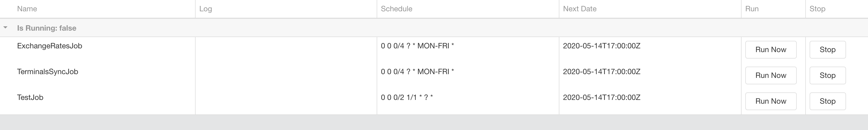Screen dimensions: 868x130
Task: Click the TerminalsSyncJob next date cell
Action: tap(601, 72)
